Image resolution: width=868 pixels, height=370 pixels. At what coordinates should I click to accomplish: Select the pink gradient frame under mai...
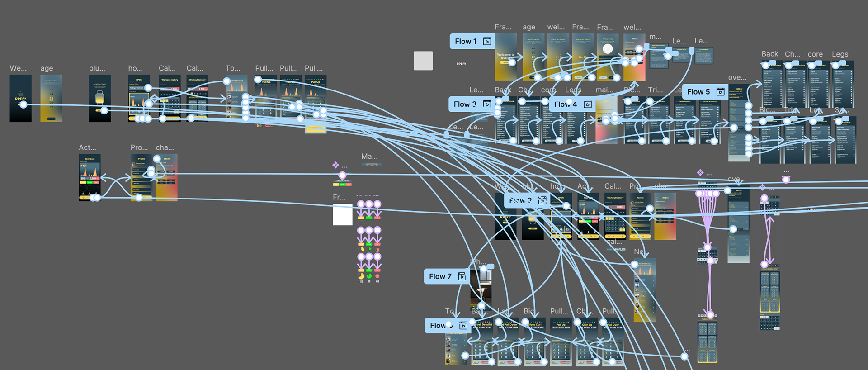tap(606, 120)
